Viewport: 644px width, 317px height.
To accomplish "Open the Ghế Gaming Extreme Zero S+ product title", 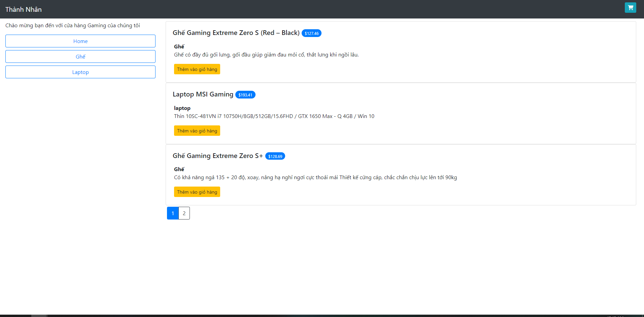I will click(x=218, y=156).
